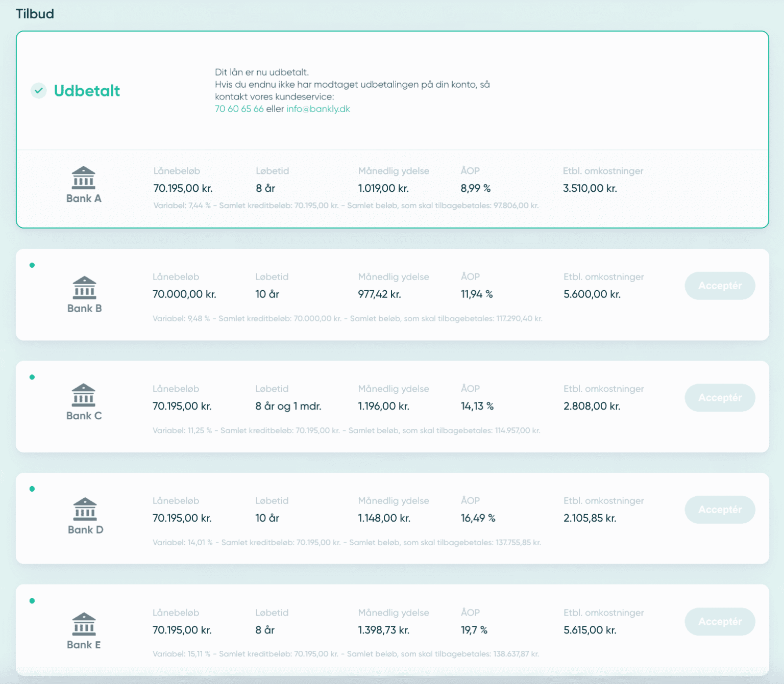Click Bank A monthly payment 1.019,00 kr.
784x684 pixels.
coord(383,188)
